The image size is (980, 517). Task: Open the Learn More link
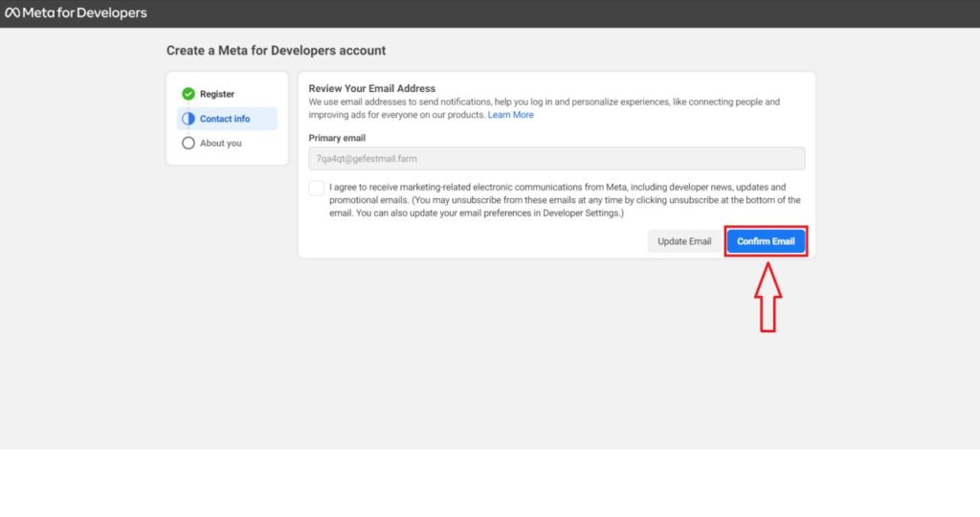(511, 115)
